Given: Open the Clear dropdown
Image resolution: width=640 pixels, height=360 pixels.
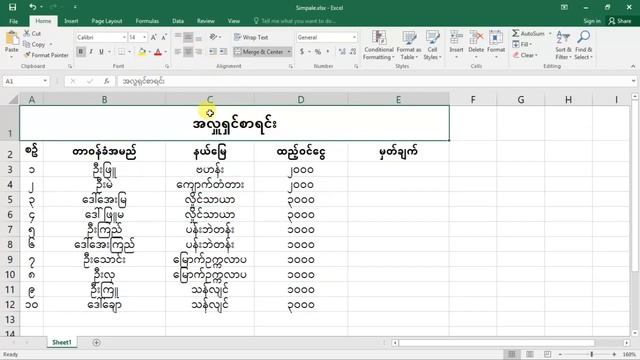Looking at the screenshot, I should coord(525,55).
